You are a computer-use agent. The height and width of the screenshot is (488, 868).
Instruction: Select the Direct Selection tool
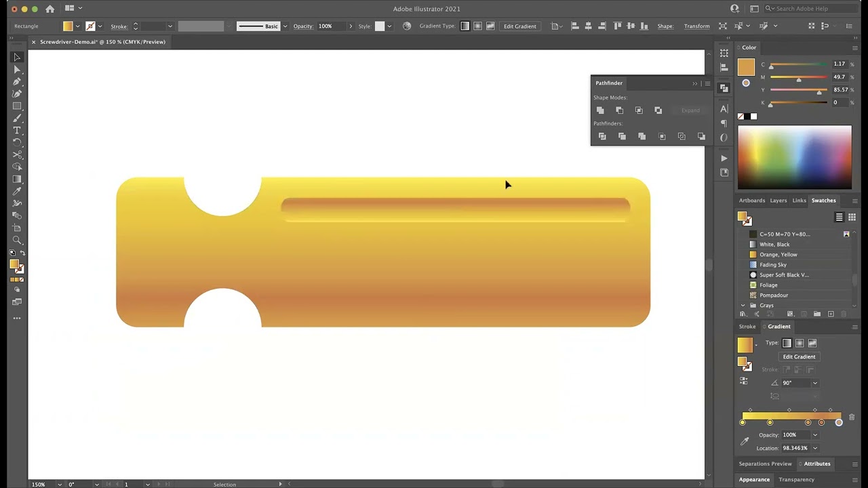pos(17,69)
